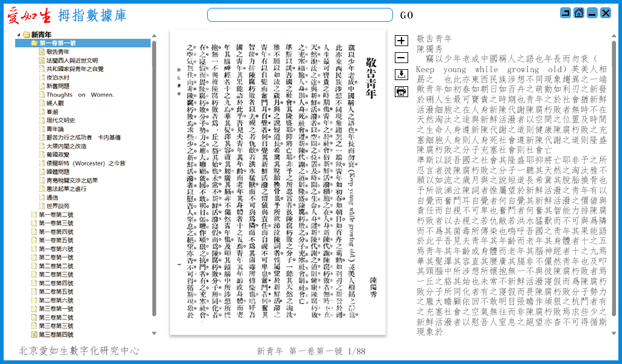
Task: Print the current page with the printer icon
Action: (402, 91)
